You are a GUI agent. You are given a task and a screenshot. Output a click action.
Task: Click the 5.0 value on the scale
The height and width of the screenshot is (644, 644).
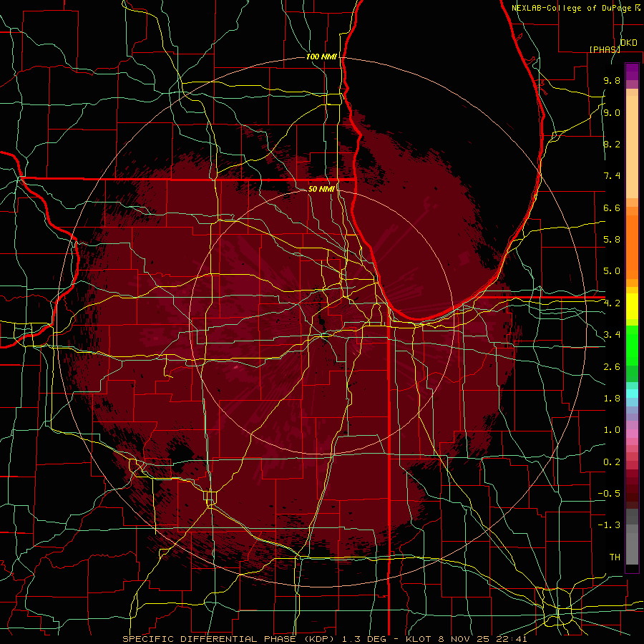pos(612,271)
